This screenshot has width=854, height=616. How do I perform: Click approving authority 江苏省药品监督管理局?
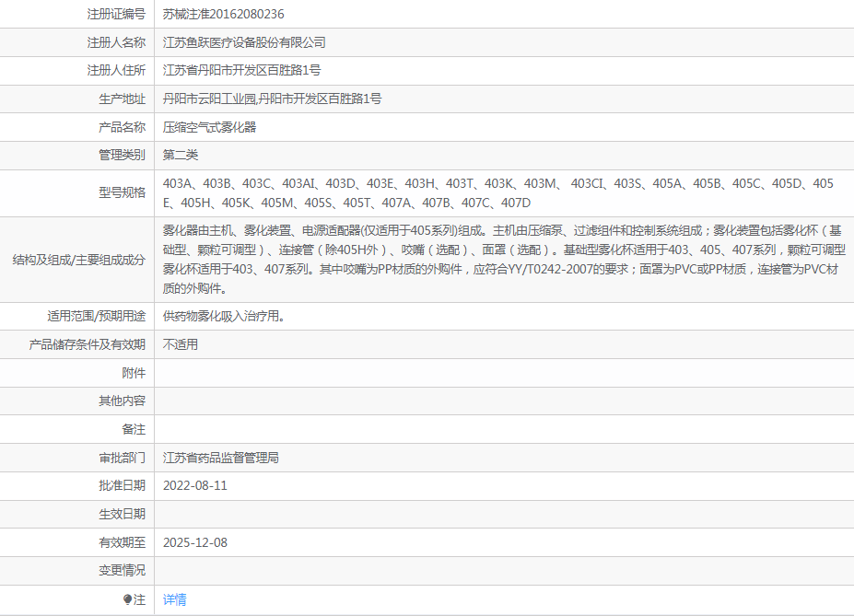tap(220, 459)
